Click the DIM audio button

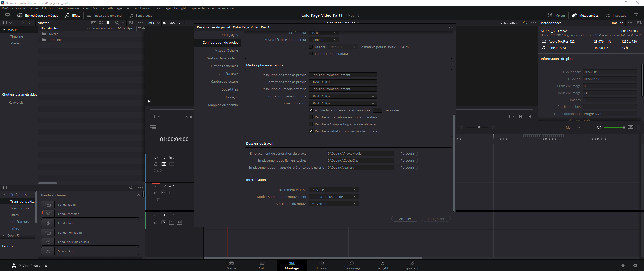pyautogui.click(x=630, y=127)
